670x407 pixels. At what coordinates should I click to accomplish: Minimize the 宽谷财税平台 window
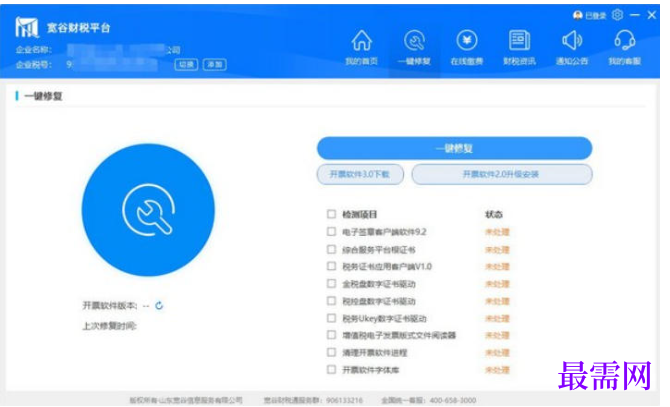635,15
